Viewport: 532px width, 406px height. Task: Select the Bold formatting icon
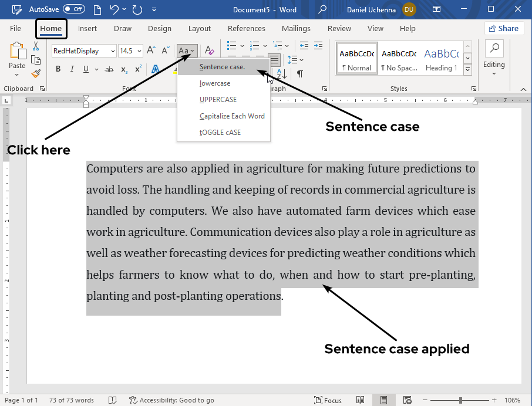click(58, 69)
